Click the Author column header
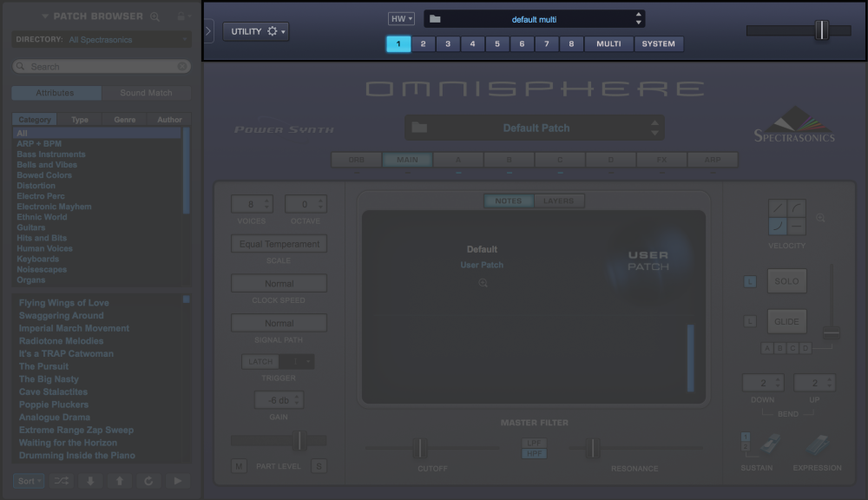 pos(169,120)
